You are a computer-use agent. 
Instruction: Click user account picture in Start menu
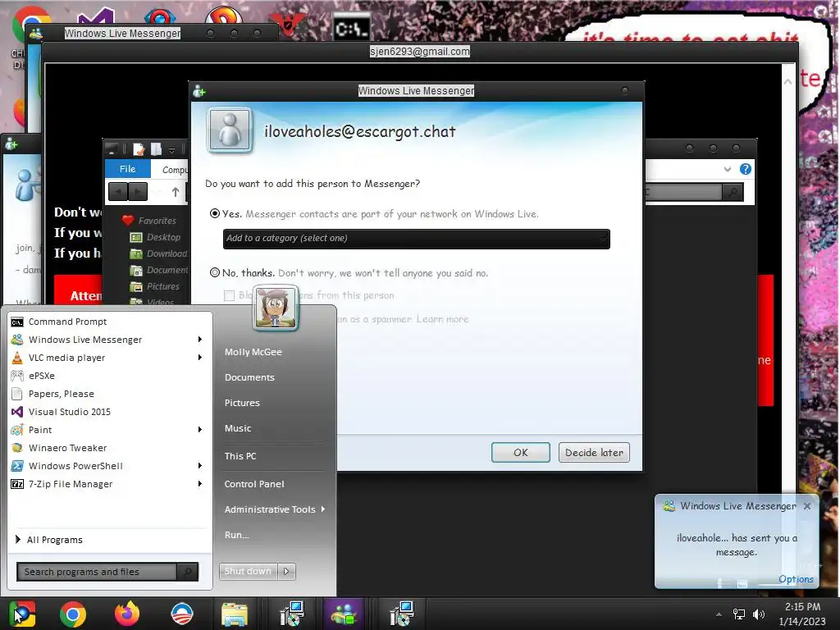[276, 308]
